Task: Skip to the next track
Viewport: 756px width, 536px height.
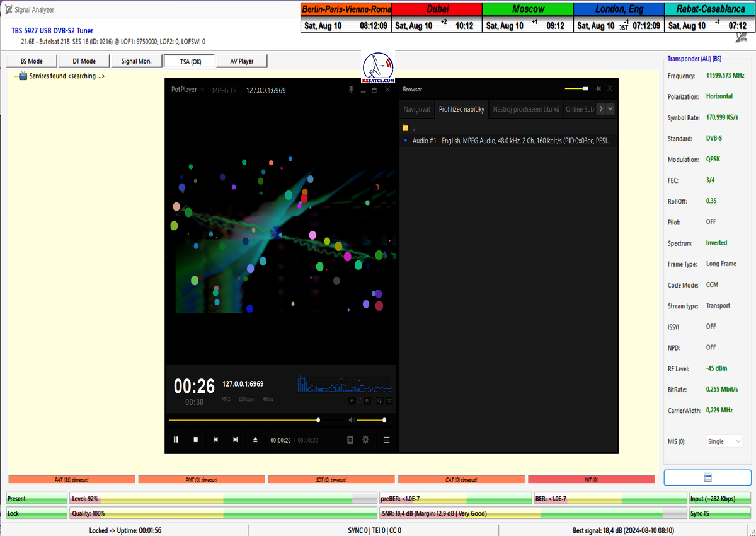Action: (x=235, y=440)
